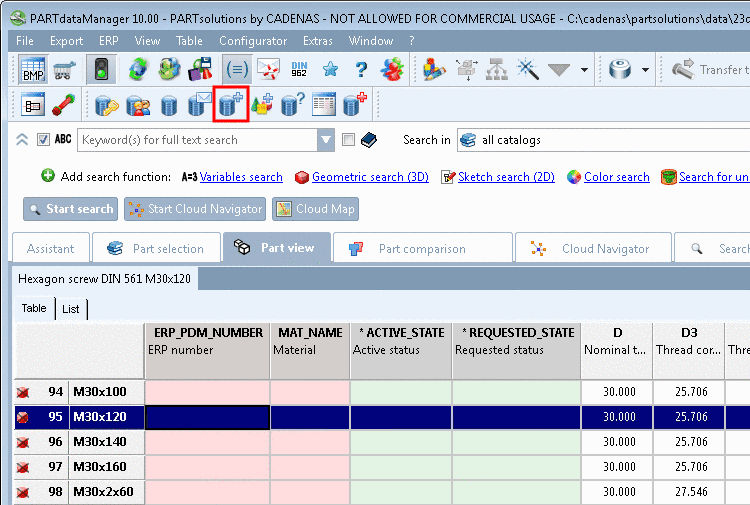Uncheck the ABC full text search checkbox
Screen dimensions: 750x505
point(43,140)
